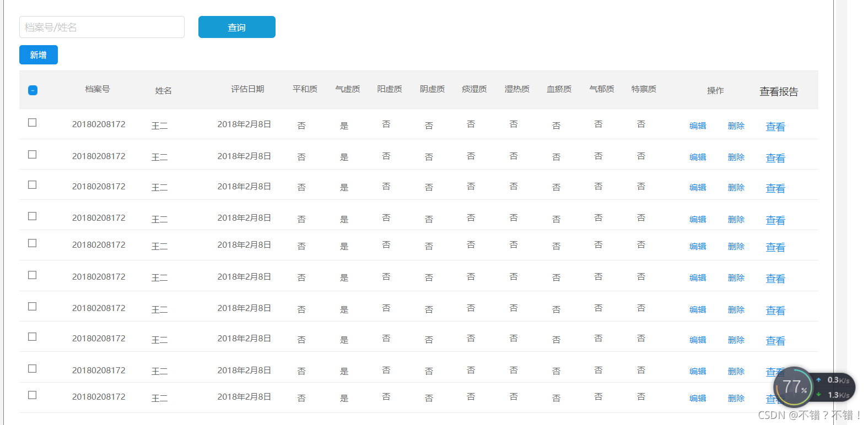Click the 气虚质 column header
868x425 pixels.
point(348,89)
